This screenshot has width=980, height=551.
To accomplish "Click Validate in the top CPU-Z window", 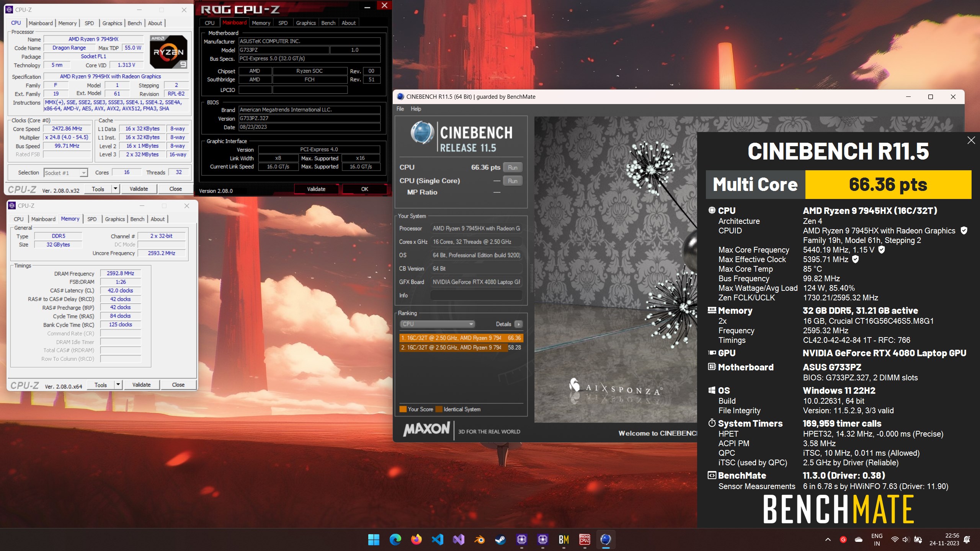I will pos(139,189).
